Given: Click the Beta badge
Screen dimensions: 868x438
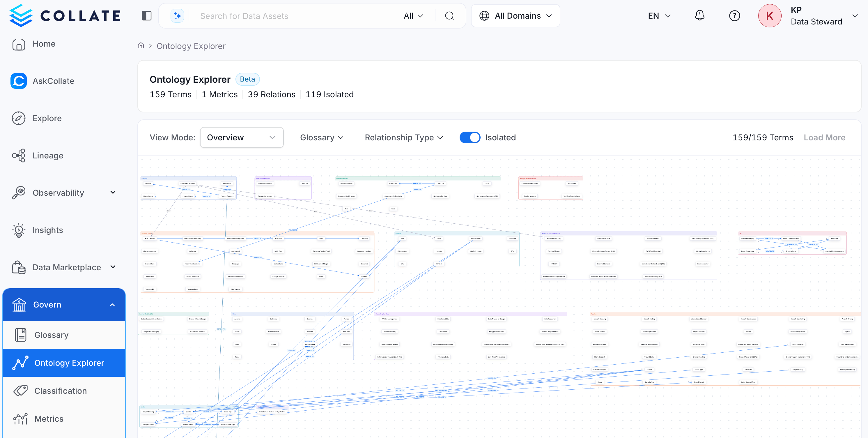Looking at the screenshot, I should [x=247, y=79].
